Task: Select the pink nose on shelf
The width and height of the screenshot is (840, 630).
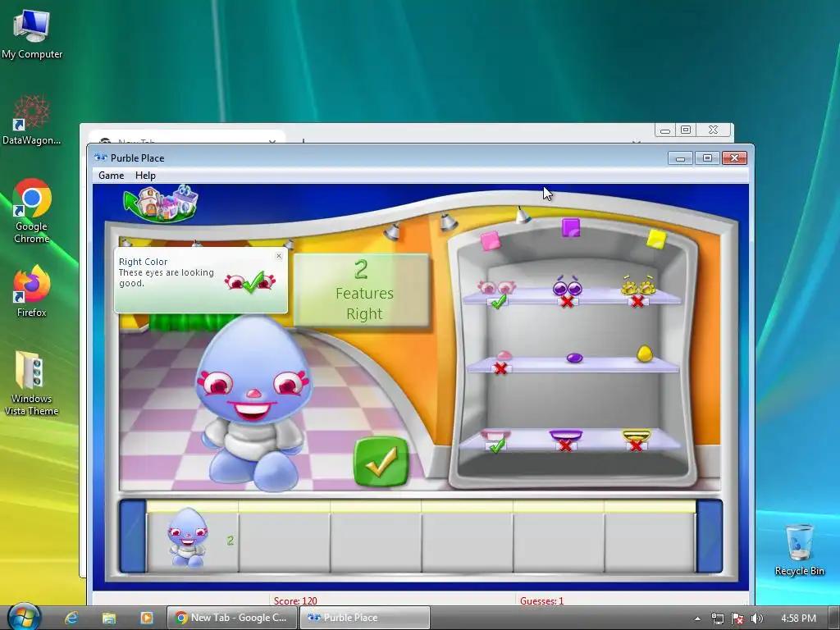Action: click(503, 356)
